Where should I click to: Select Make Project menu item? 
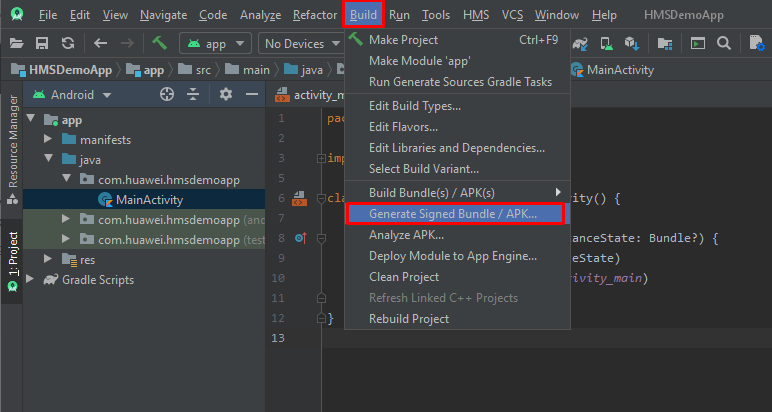[457, 40]
